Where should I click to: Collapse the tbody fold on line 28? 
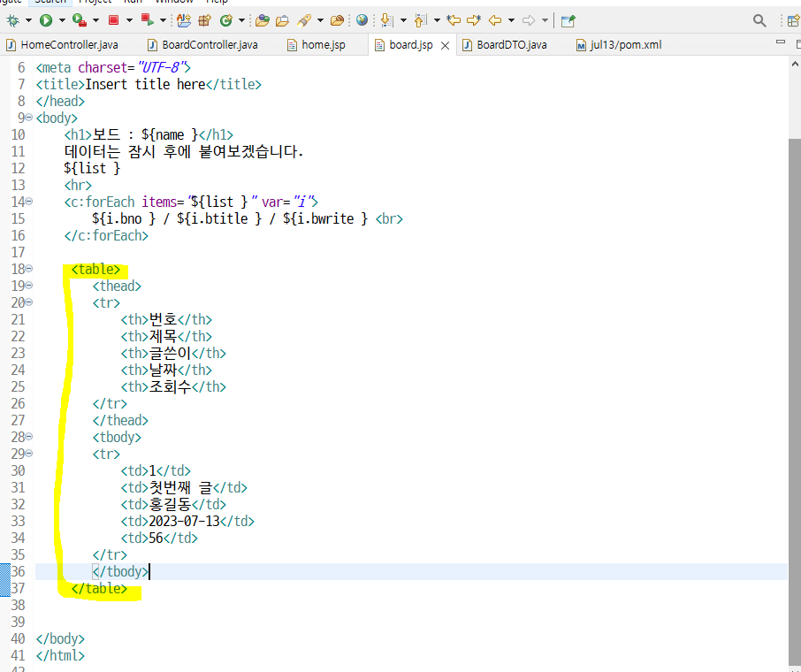29,437
